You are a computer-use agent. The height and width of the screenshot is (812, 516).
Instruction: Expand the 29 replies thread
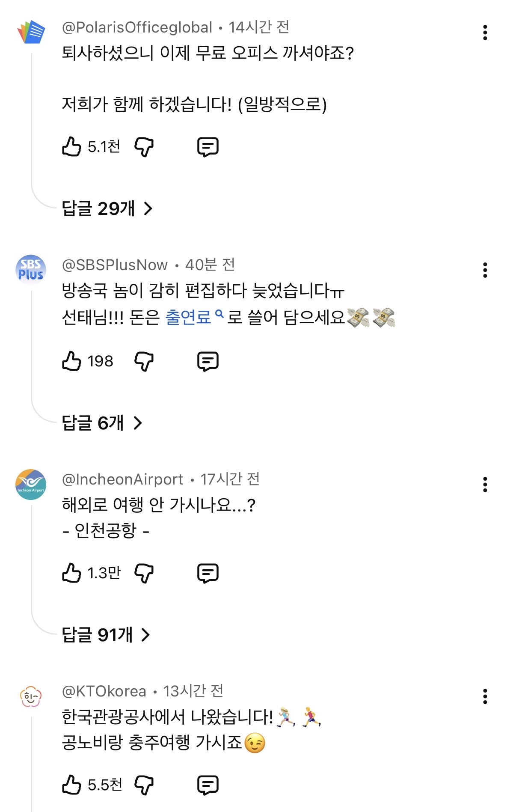(107, 208)
